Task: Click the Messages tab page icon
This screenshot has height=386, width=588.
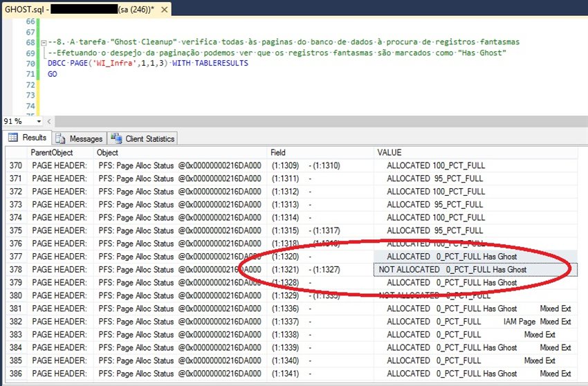Action: 60,138
